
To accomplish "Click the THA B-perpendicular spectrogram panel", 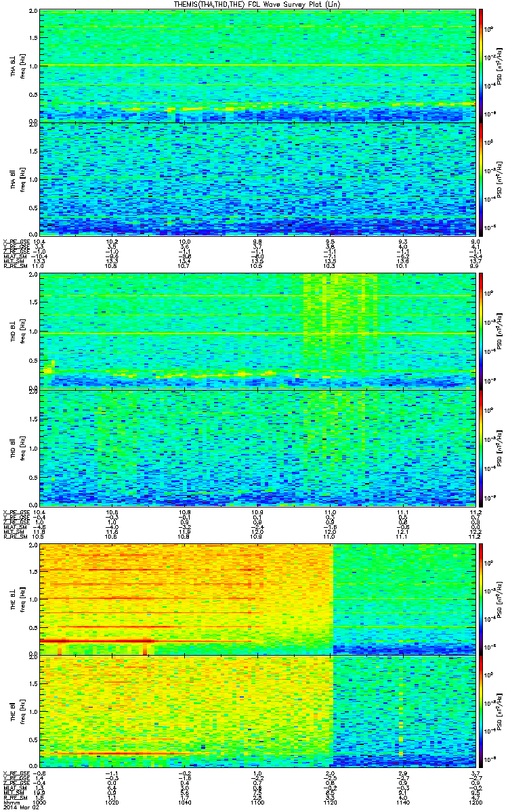I will click(x=257, y=66).
